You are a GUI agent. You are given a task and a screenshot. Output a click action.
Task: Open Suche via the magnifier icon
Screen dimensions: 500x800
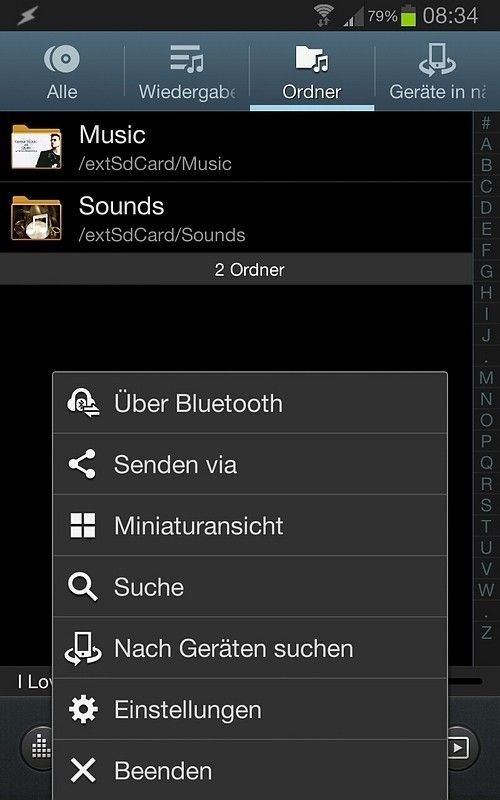point(83,587)
